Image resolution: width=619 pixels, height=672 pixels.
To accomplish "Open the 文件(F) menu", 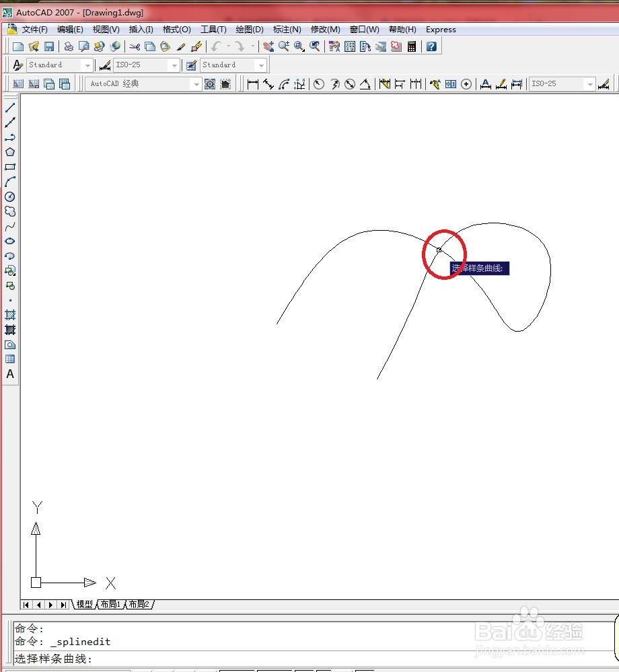I will [35, 29].
